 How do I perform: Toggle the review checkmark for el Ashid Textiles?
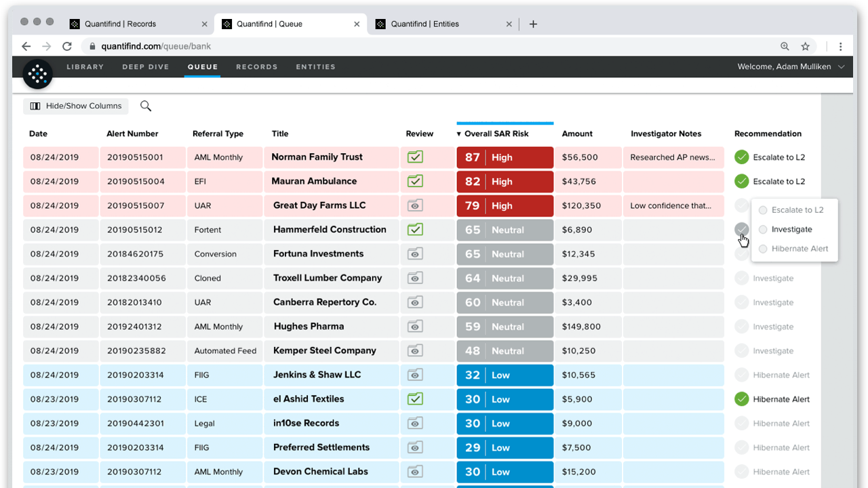click(415, 399)
